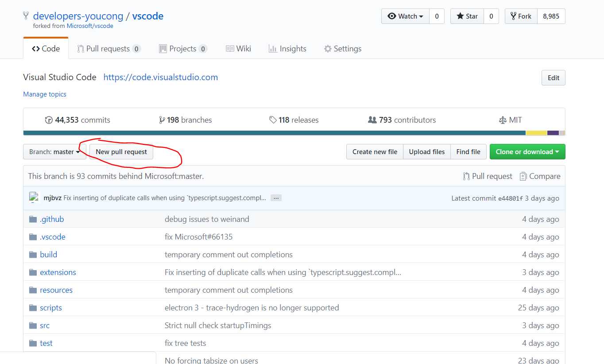This screenshot has height=364, width=604.
Task: Open commit 'Strict null check startupTimings'
Action: pos(218,325)
